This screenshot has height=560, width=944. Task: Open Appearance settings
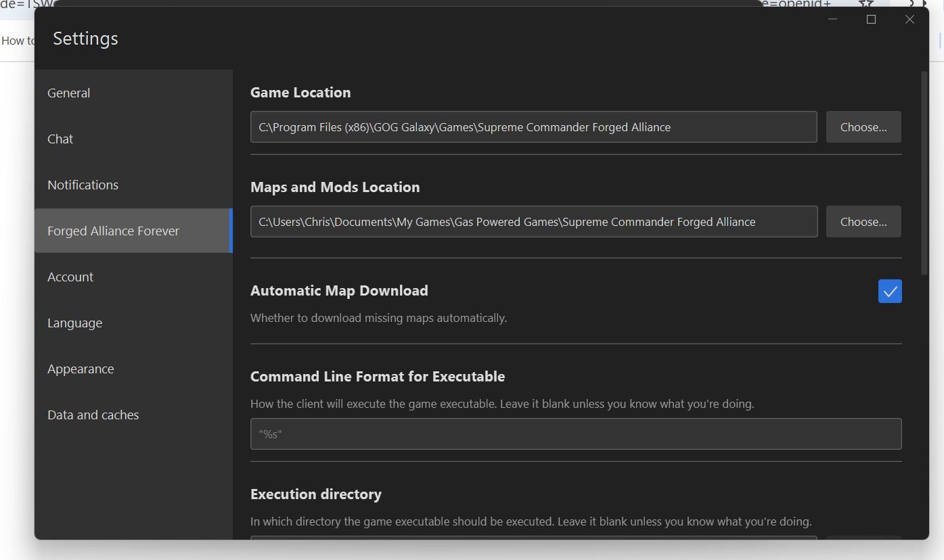click(x=133, y=369)
